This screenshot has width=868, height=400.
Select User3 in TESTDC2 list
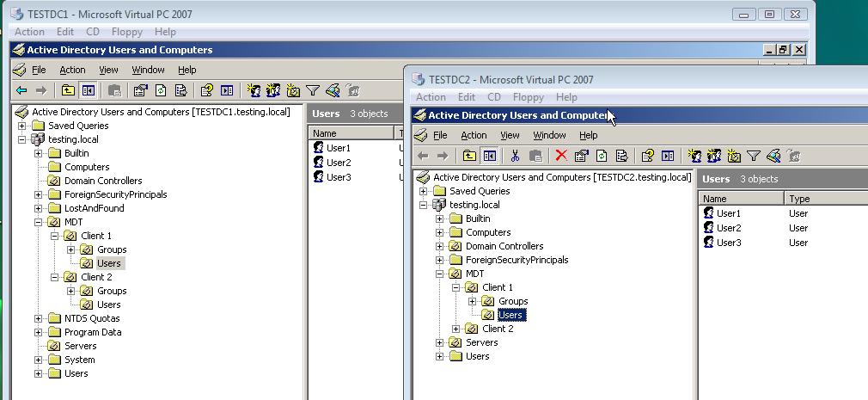pos(729,243)
